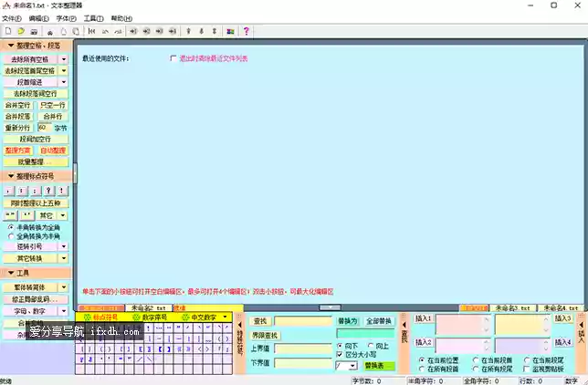Collapse the 整理标点符号 section header
This screenshot has height=385, width=588.
pos(35,176)
